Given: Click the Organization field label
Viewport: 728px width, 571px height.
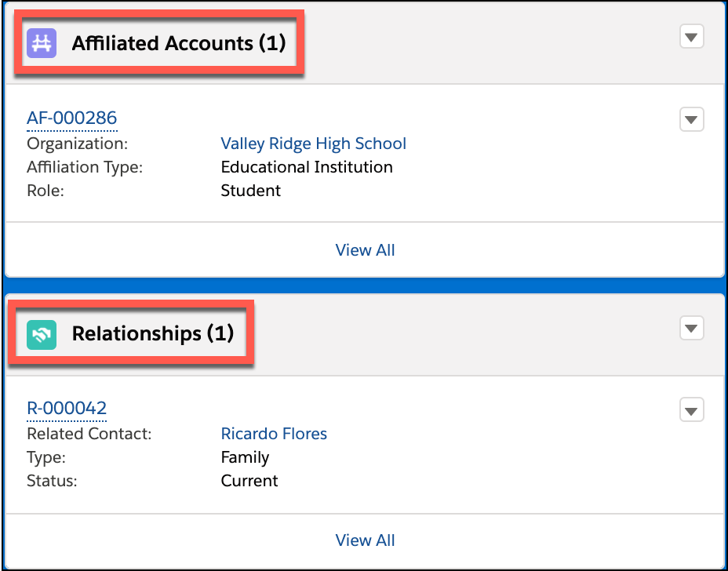Looking at the screenshot, I should (x=77, y=144).
